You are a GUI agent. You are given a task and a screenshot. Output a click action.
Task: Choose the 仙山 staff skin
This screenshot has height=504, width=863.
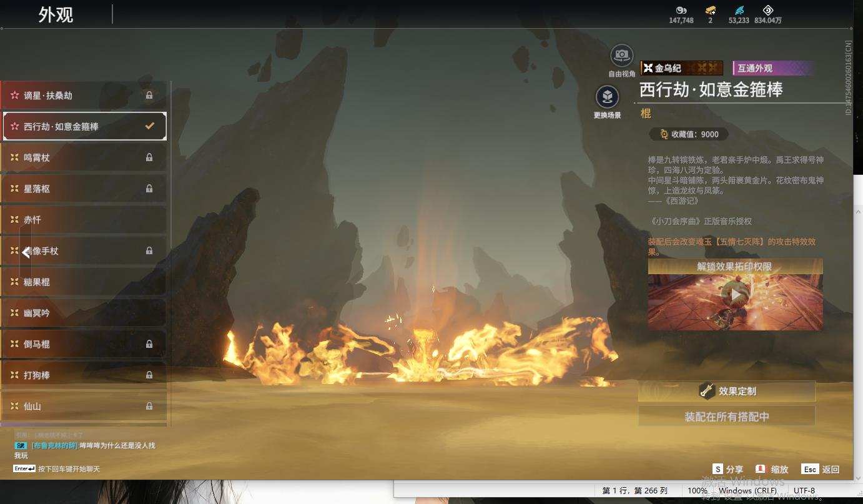tap(84, 406)
